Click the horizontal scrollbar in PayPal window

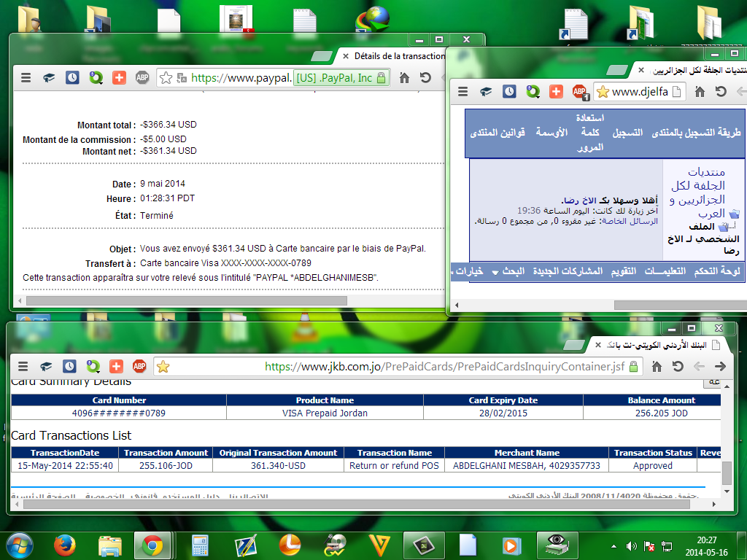tap(187, 301)
